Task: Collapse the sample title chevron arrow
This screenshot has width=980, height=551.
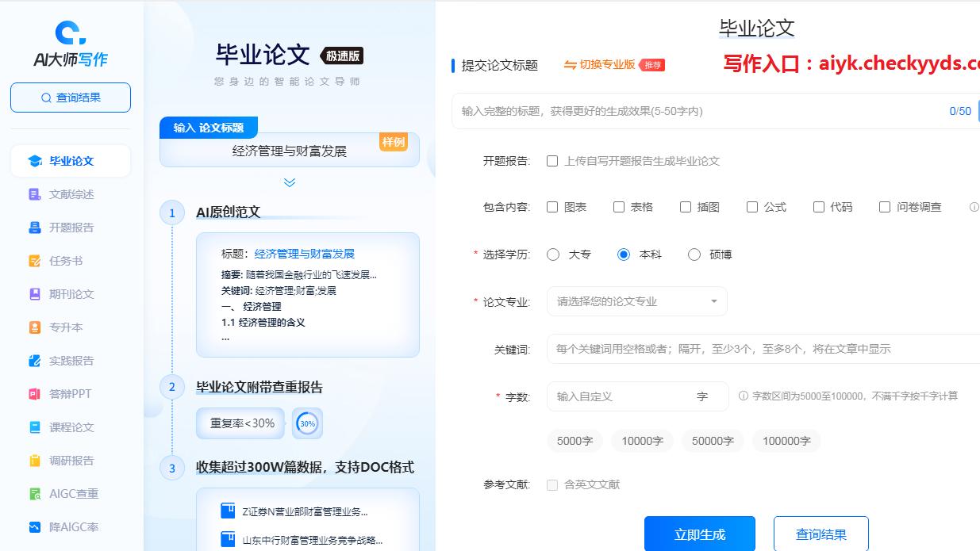Action: 289,182
